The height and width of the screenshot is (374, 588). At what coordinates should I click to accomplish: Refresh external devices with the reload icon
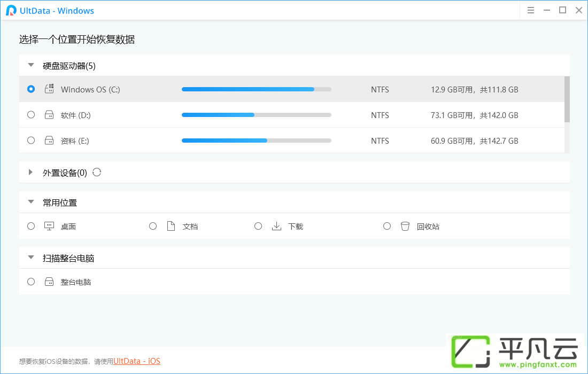97,173
